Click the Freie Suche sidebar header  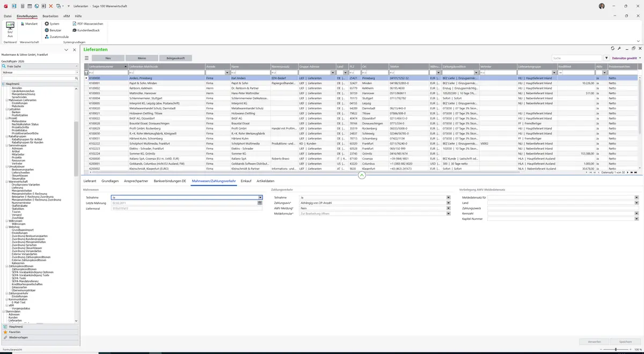point(40,66)
